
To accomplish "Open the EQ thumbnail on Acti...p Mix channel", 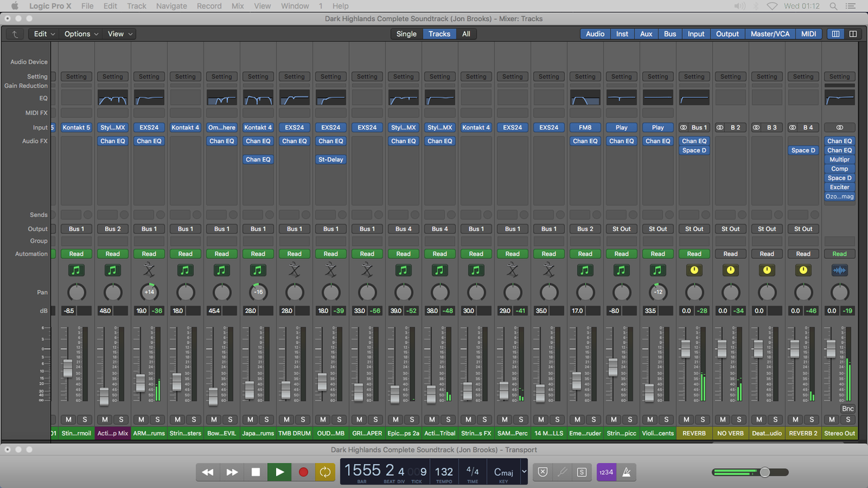I will point(113,98).
